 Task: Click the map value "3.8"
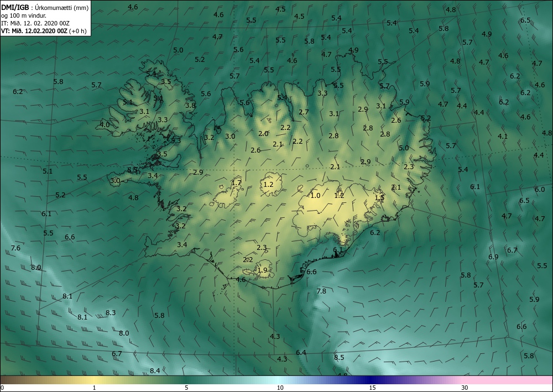[190, 106]
